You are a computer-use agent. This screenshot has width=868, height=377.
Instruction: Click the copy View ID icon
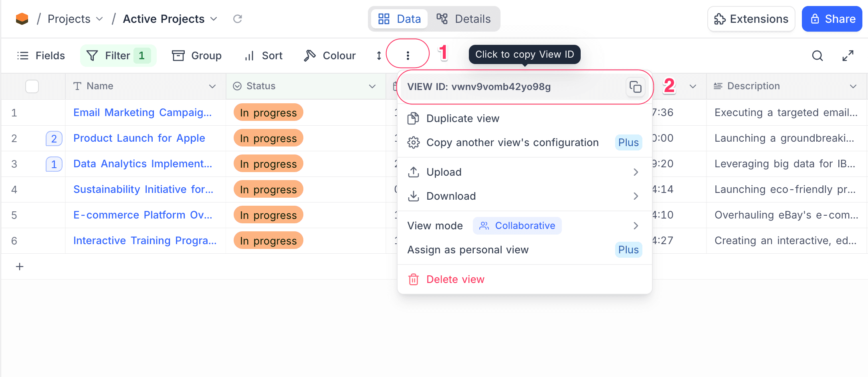635,87
